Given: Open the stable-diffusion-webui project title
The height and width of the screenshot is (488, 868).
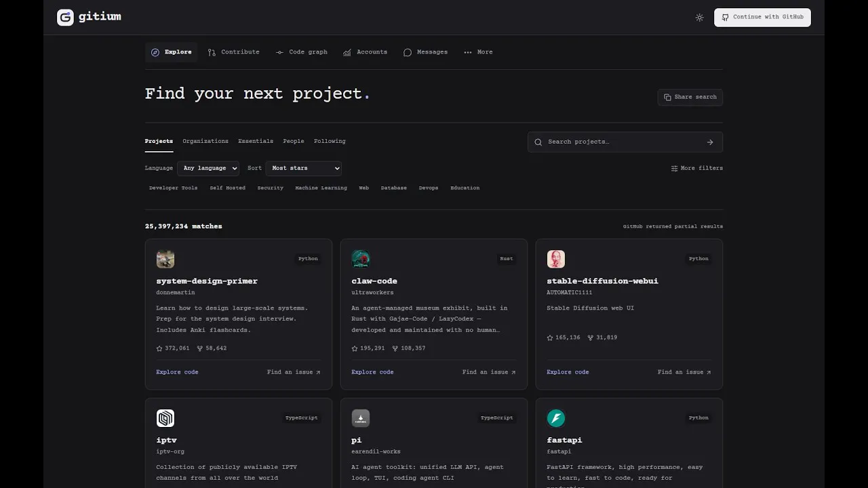Looking at the screenshot, I should click(603, 281).
